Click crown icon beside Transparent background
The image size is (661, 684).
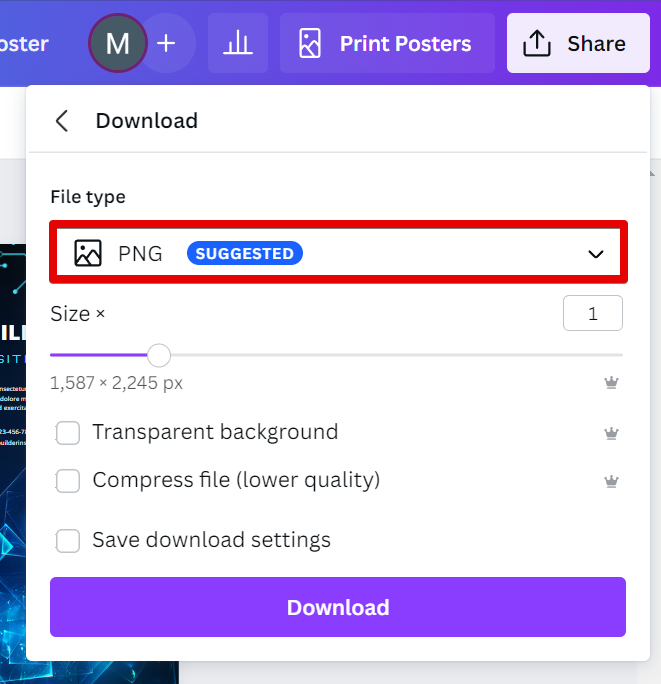[611, 433]
